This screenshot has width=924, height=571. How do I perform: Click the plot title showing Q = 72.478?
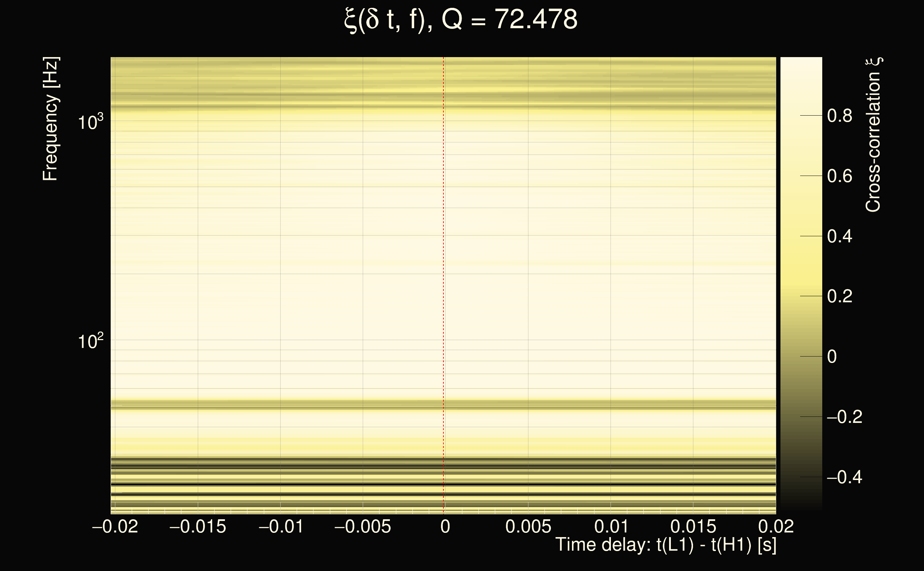461,20
